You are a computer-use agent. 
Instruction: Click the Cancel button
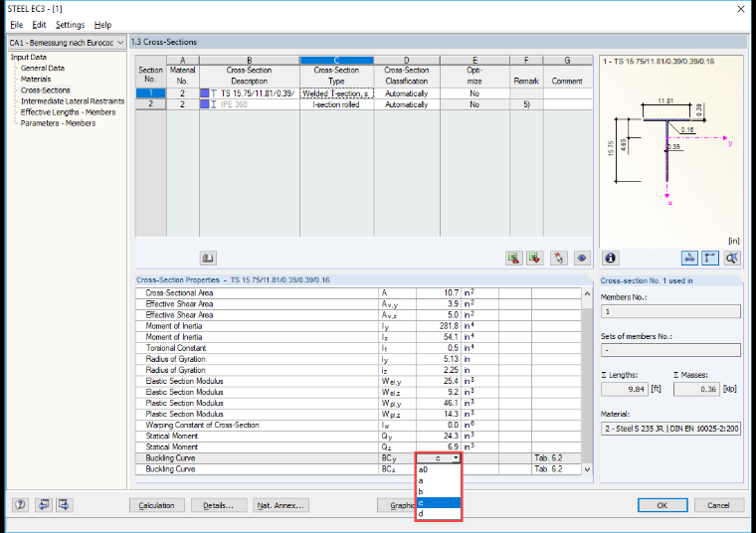pyautogui.click(x=718, y=505)
